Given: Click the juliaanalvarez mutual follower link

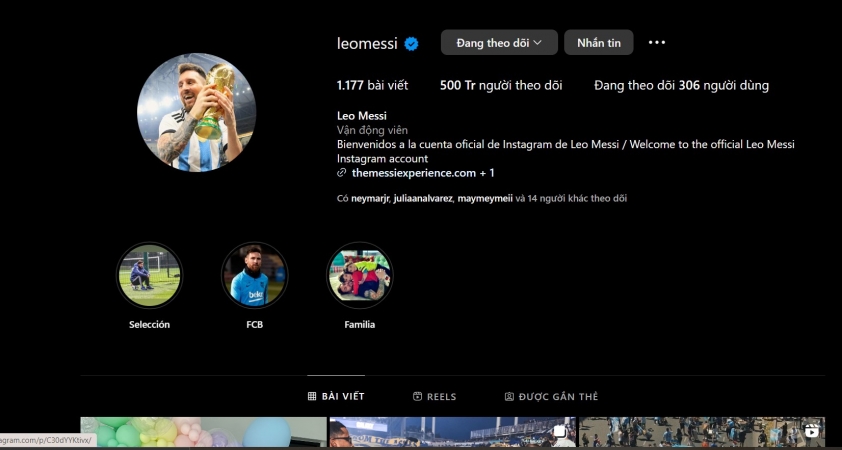Looking at the screenshot, I should (x=423, y=199).
